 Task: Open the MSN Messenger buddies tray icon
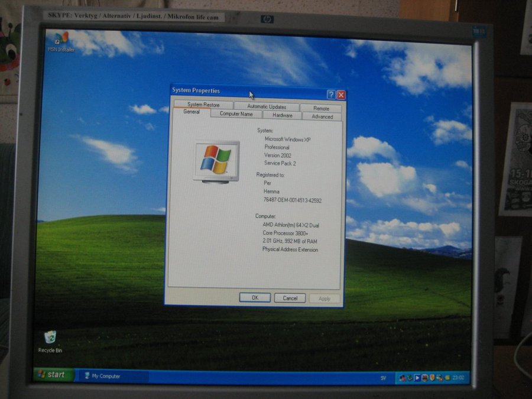coord(403,378)
